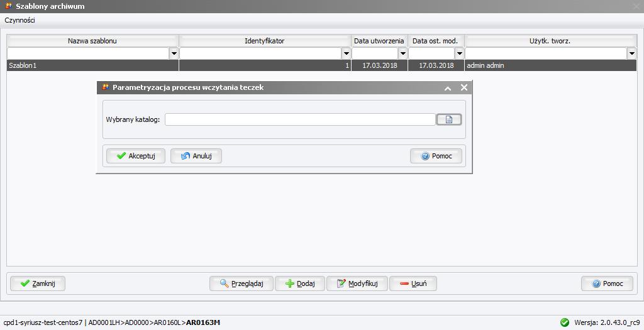Viewport: 644px width, 330px height.
Task: Collapse the Parametryzacja dialog with the up chevron
Action: (448, 88)
